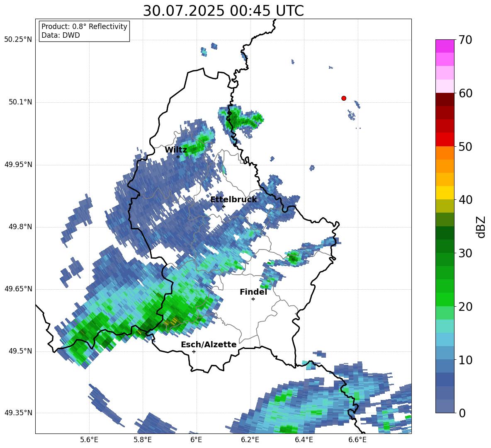Viewport: 491px width, 448px height.
Task: Click the Ettelbruck city label
Action: (233, 200)
